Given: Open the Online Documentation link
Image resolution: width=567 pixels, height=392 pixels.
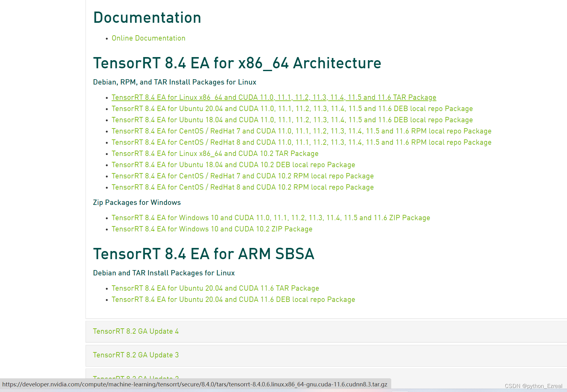Looking at the screenshot, I should pyautogui.click(x=148, y=38).
